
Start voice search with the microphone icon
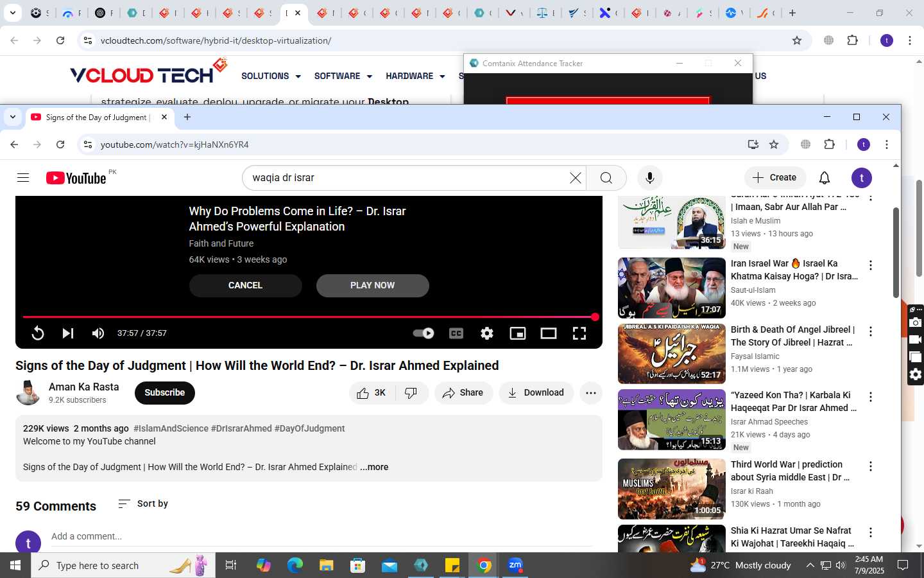coord(650,178)
